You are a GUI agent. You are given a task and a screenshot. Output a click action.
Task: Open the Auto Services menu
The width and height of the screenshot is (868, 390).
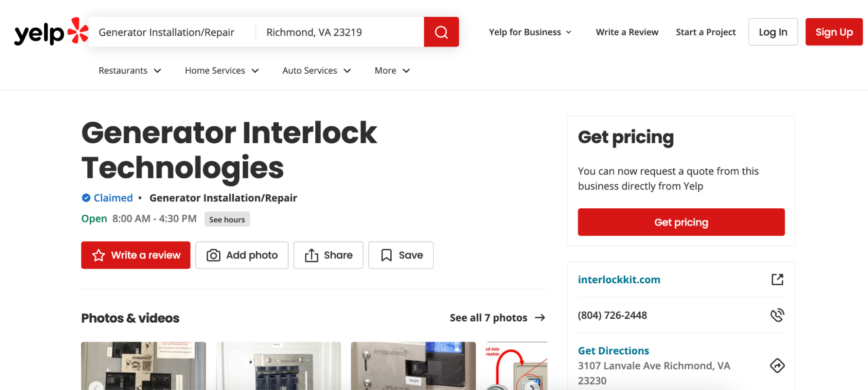coord(317,71)
